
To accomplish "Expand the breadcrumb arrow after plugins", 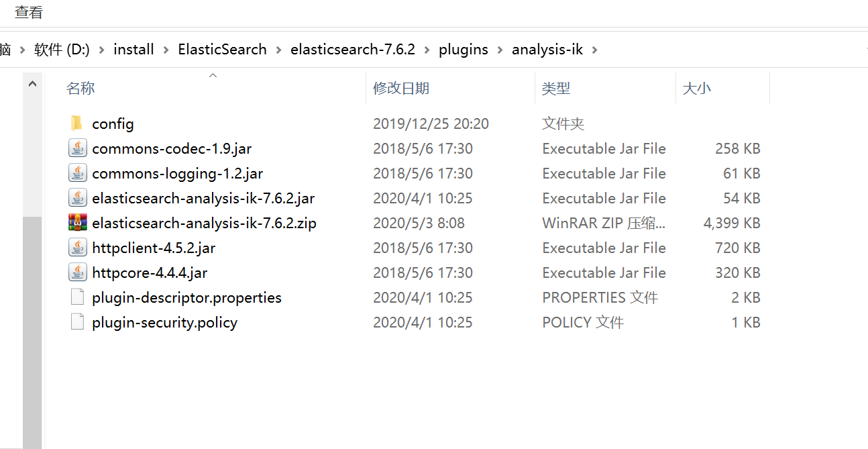I will [x=500, y=49].
